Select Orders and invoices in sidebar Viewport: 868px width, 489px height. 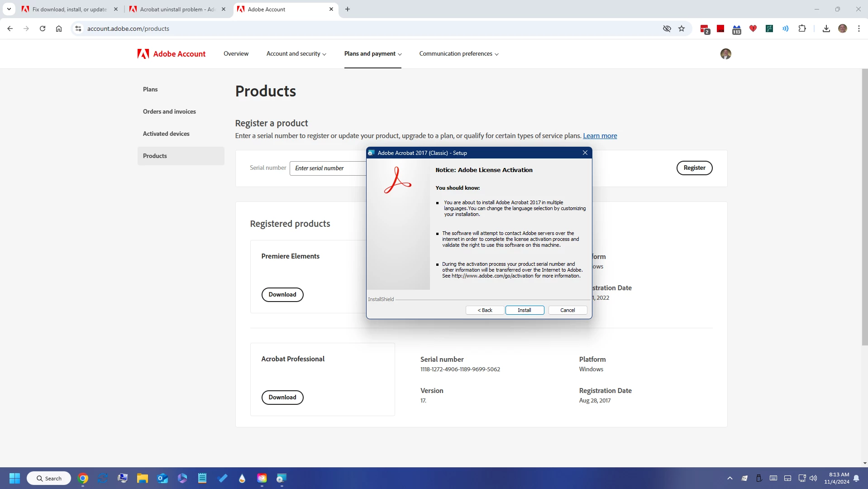[169, 111]
